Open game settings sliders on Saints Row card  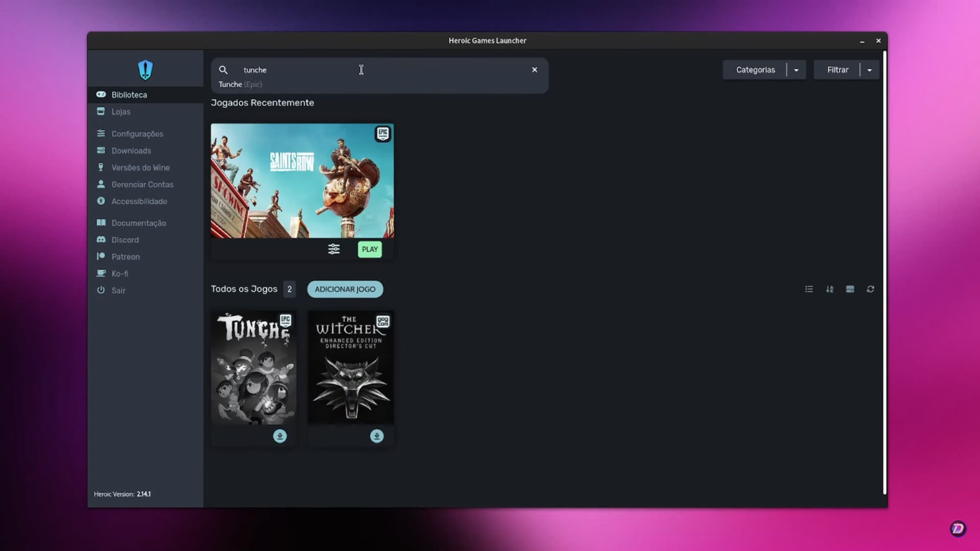click(334, 249)
